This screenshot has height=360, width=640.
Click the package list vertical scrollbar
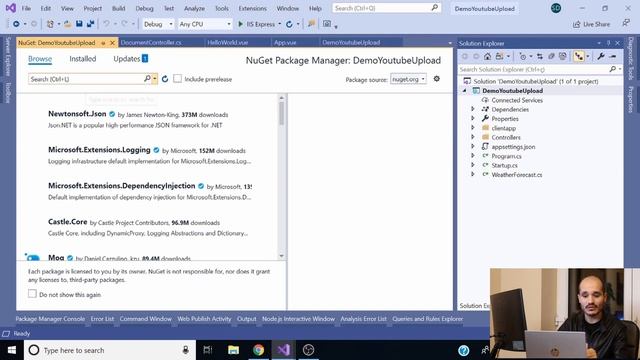281,113
